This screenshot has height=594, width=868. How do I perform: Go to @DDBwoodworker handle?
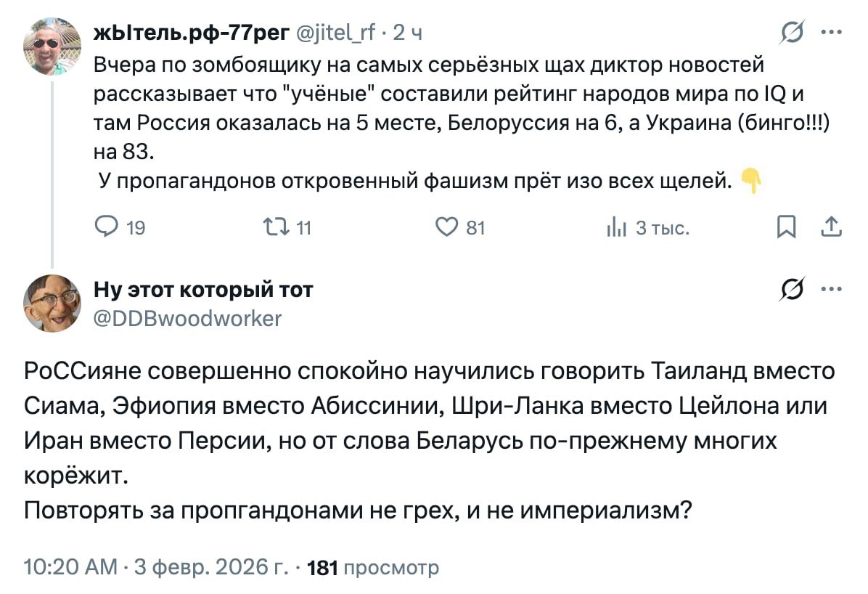click(187, 317)
